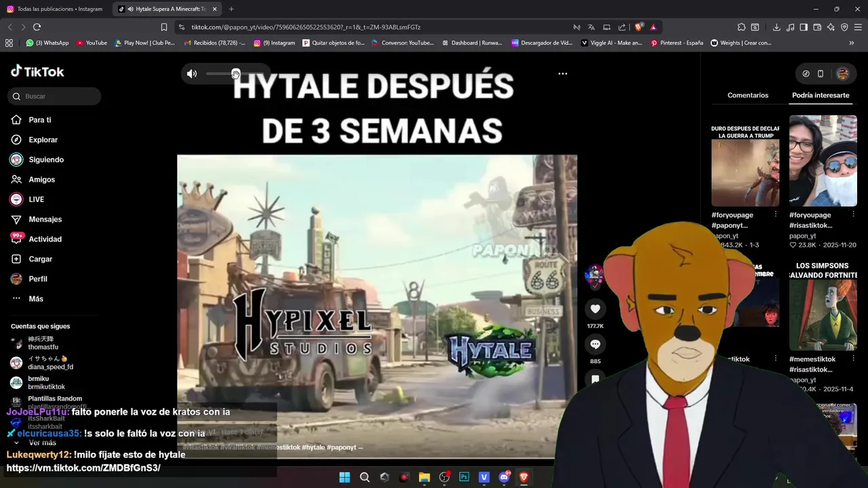Open Discord from the taskbar
The height and width of the screenshot is (488, 868).
point(504,477)
